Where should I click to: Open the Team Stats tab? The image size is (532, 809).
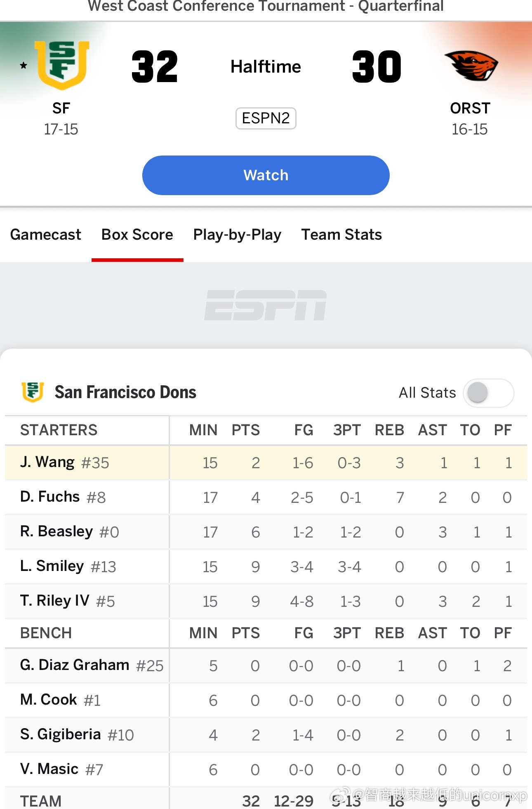pyautogui.click(x=341, y=235)
